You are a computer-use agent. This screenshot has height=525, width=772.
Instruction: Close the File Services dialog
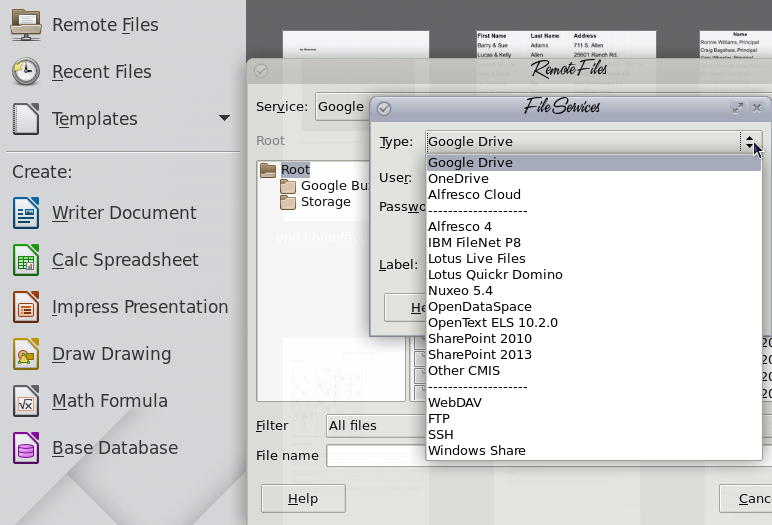click(757, 108)
